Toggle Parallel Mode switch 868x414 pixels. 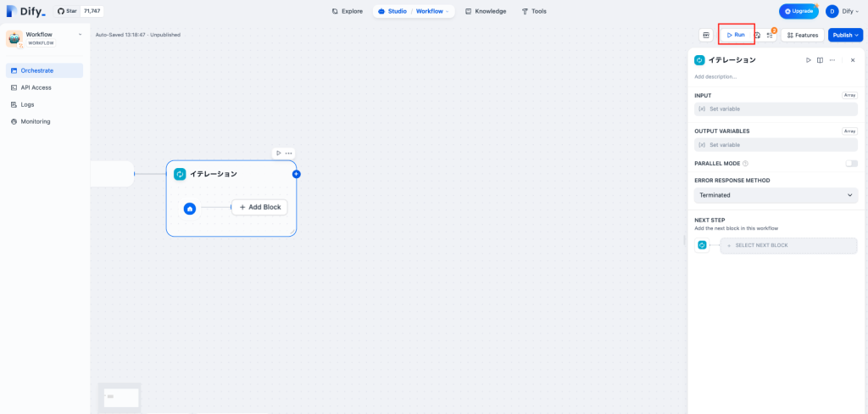[851, 164]
